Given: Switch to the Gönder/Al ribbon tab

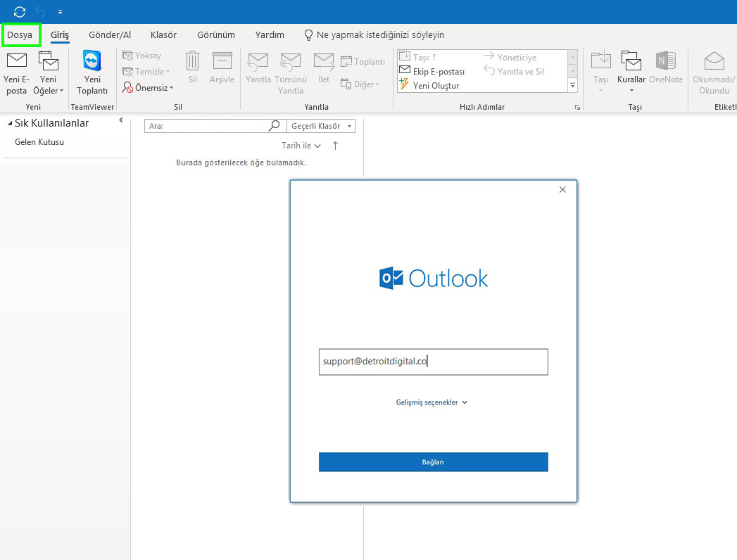Looking at the screenshot, I should pyautogui.click(x=109, y=34).
